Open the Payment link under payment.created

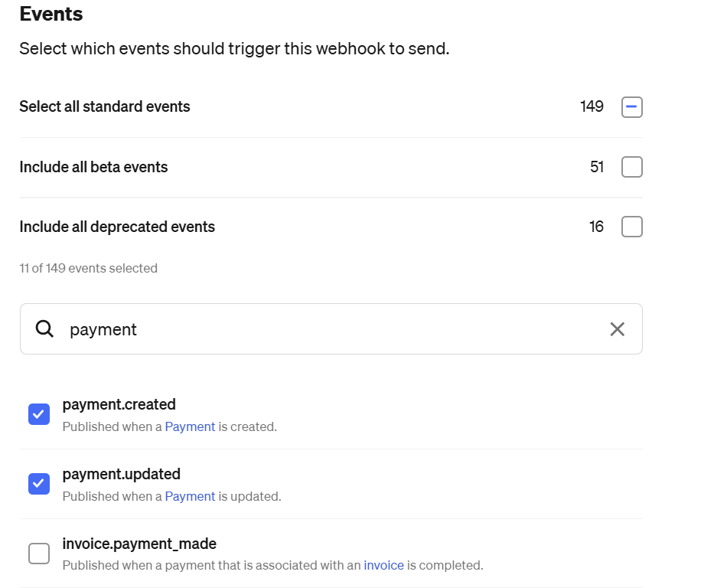pyautogui.click(x=190, y=426)
